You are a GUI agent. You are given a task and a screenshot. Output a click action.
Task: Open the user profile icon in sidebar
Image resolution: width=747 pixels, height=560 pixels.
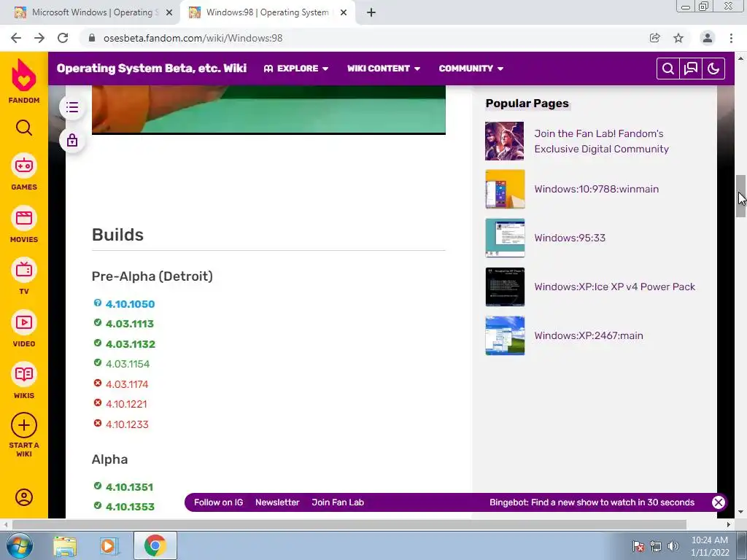pyautogui.click(x=24, y=497)
